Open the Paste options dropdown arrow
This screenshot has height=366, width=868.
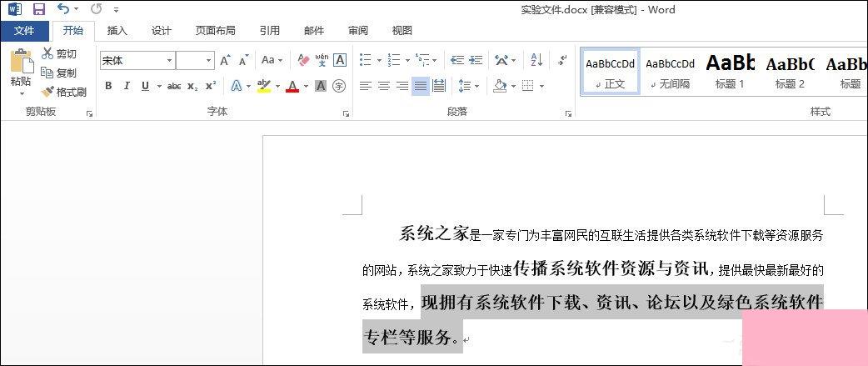tap(22, 94)
